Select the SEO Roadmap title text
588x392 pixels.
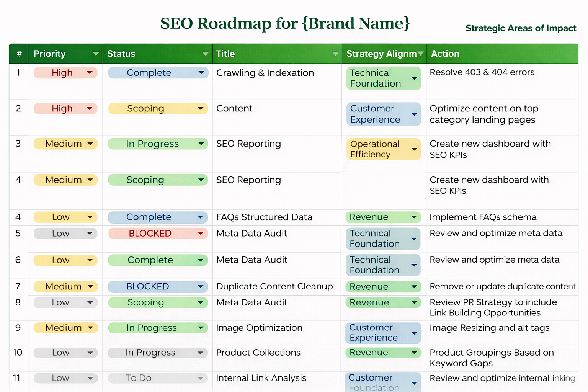[285, 23]
